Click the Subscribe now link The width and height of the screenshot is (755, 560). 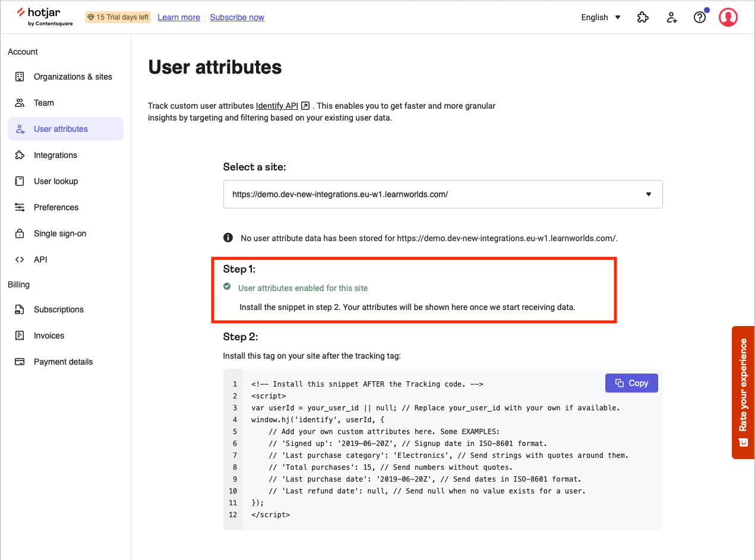(237, 17)
